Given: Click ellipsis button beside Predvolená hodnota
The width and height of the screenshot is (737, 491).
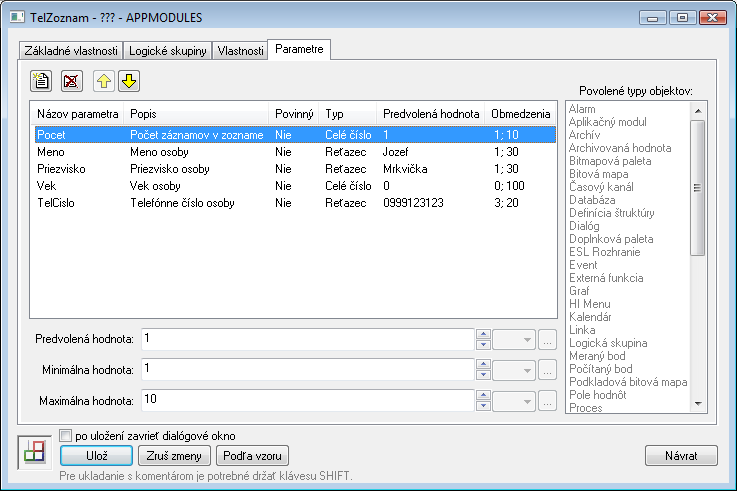Looking at the screenshot, I should pos(546,339).
